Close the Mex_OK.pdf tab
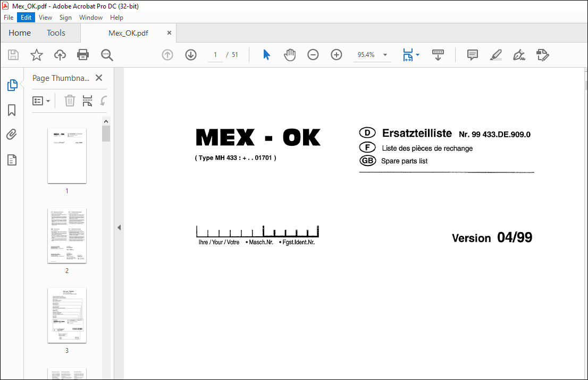This screenshot has width=588, height=380. tap(169, 32)
